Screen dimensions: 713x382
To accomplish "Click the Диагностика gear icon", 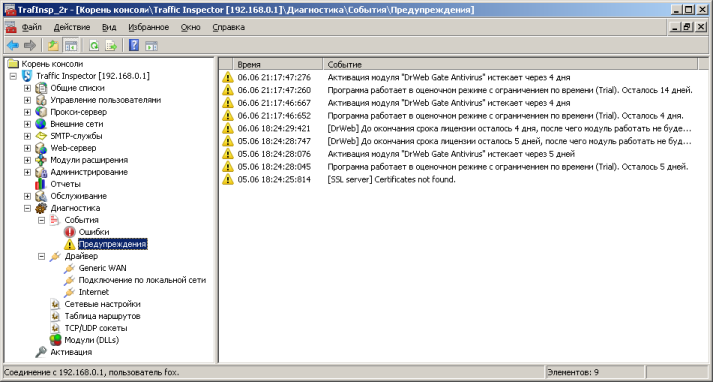I will (41, 208).
